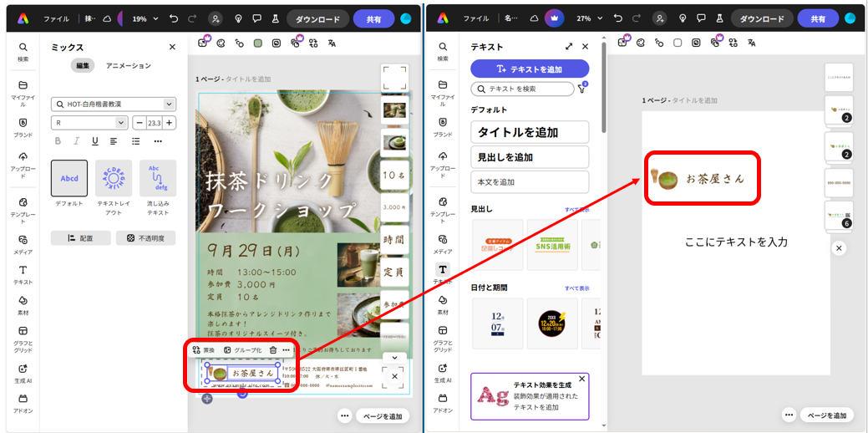The image size is (868, 433).
Task: Click the trash icon in the floating toolbar
Action: [x=273, y=349]
